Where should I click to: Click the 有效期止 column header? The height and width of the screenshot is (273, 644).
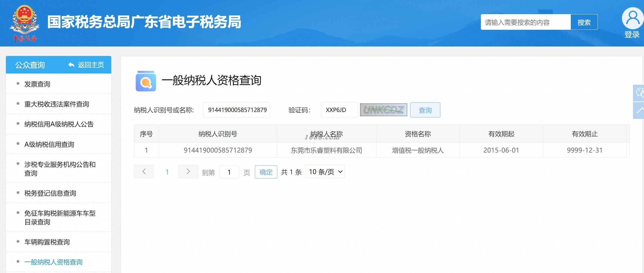(x=585, y=134)
